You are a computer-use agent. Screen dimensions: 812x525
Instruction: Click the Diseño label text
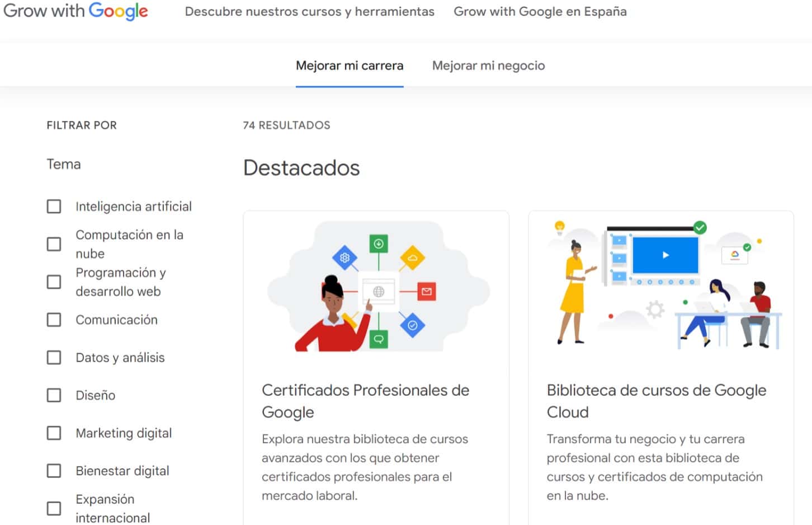click(96, 395)
